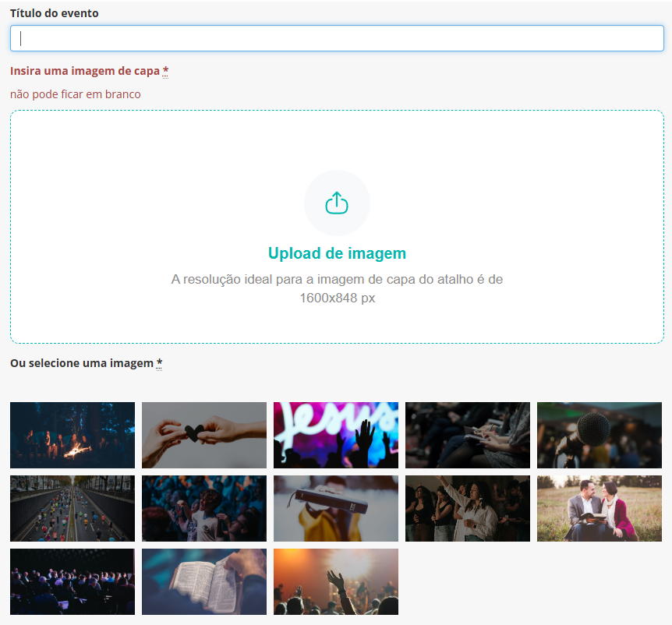Select the campfire in forest thumbnail

[73, 435]
